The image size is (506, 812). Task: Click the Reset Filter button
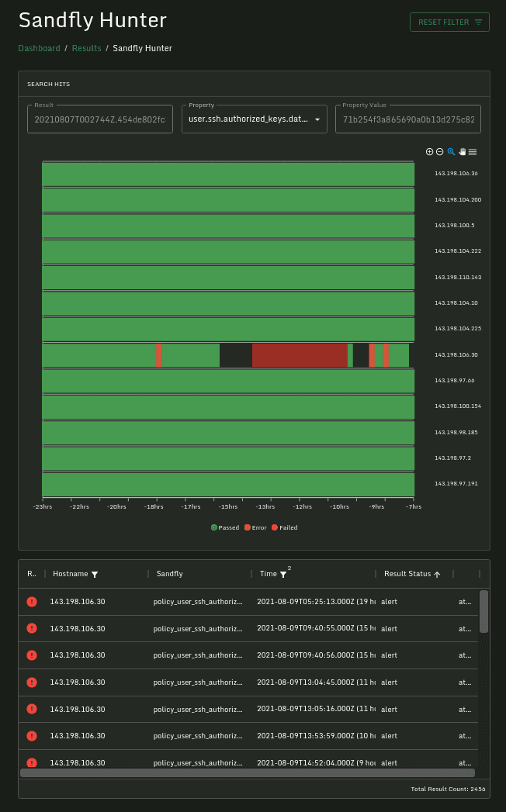click(x=449, y=22)
